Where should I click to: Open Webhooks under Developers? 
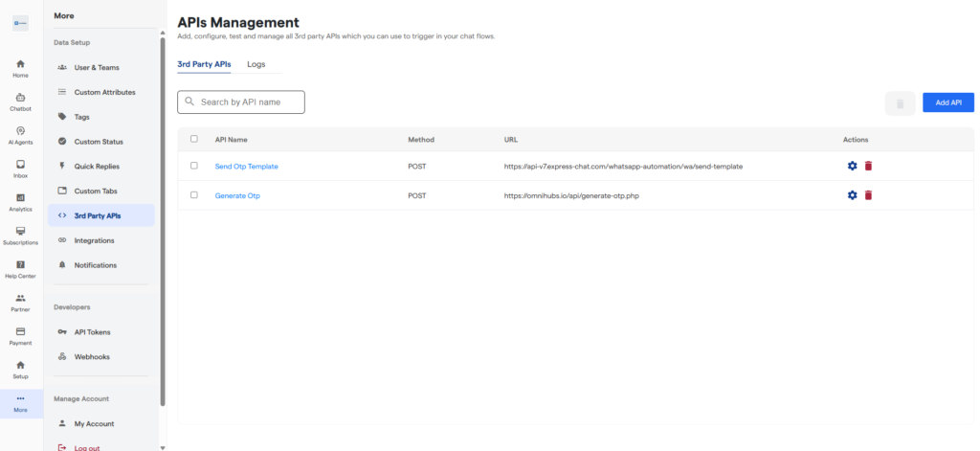coord(101,356)
